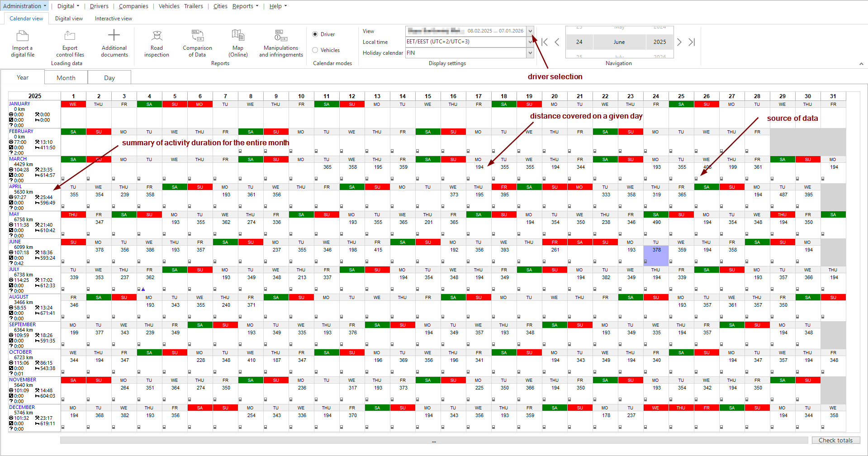Go to next period arrow
The height and width of the screenshot is (456, 868).
click(679, 42)
